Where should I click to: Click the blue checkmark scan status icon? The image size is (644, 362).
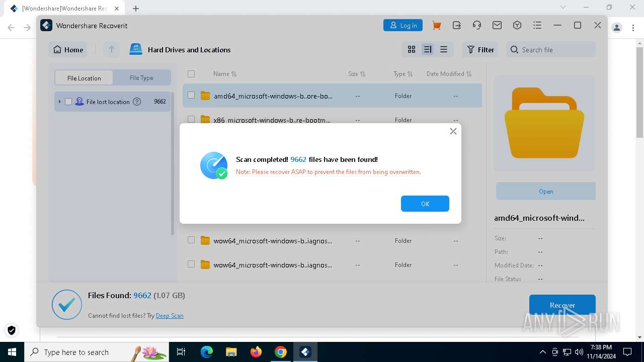pos(67,305)
